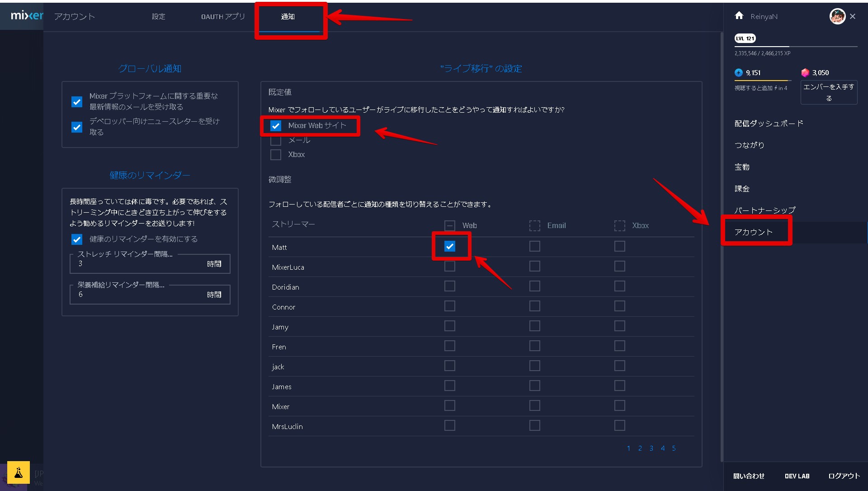Click the 9,151 sparks count

coord(753,72)
